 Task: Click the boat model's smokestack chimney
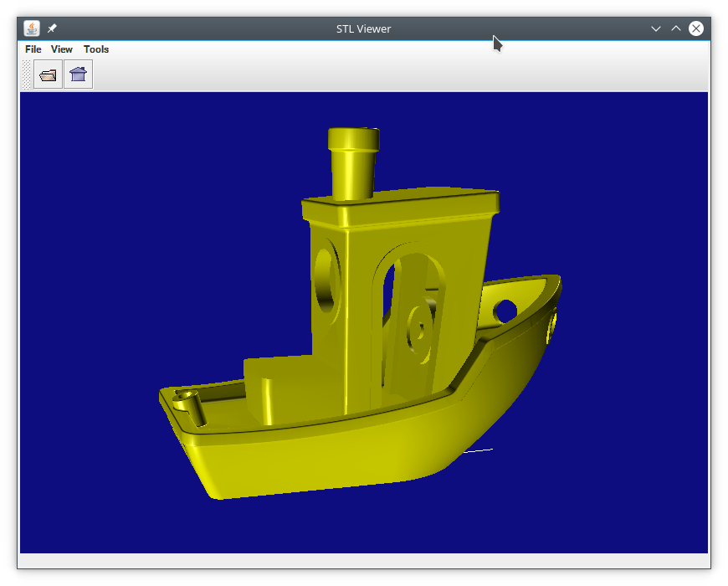pos(353,163)
